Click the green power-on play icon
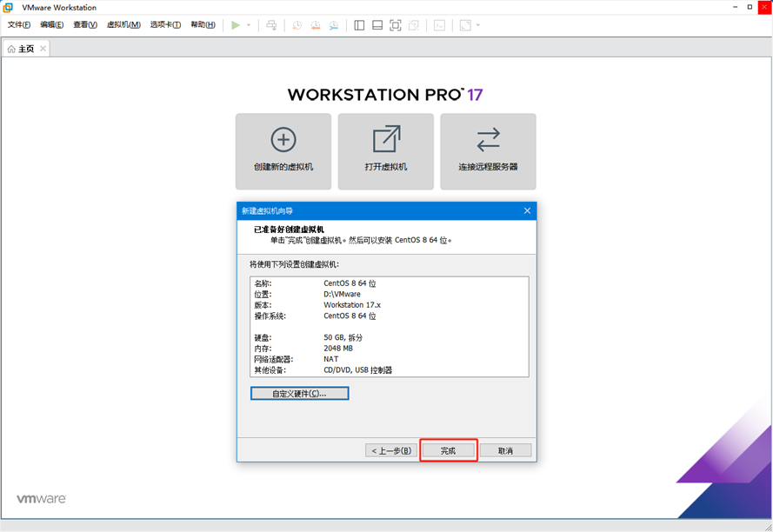773x532 pixels. 236,25
